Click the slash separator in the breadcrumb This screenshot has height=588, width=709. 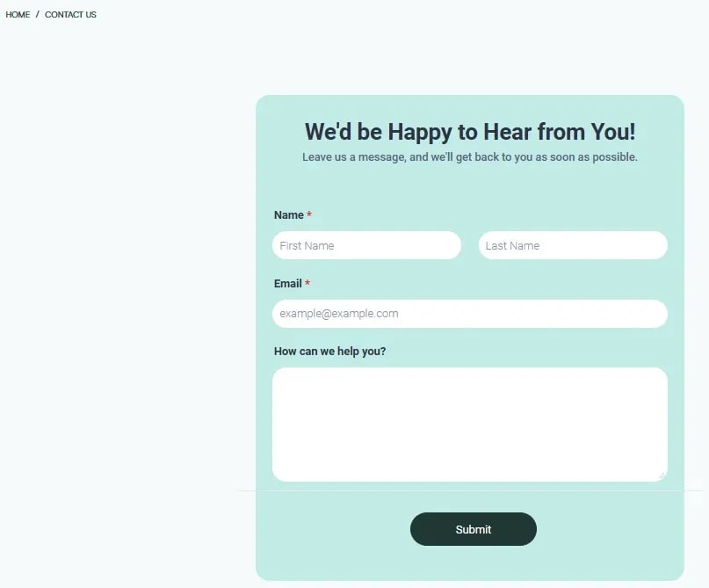[38, 14]
